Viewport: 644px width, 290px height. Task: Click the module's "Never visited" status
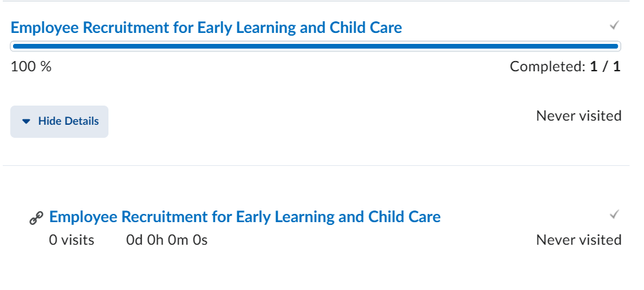[x=578, y=116]
